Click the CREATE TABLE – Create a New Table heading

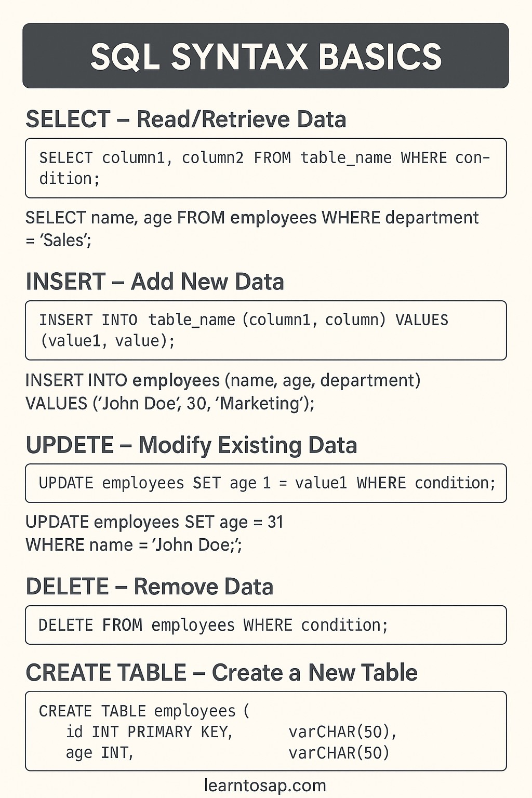point(221,673)
